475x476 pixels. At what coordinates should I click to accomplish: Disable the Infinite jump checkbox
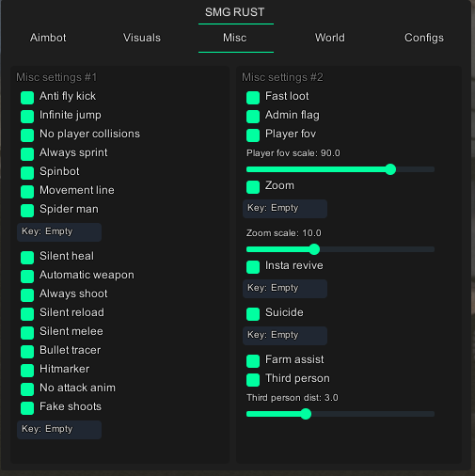click(27, 117)
